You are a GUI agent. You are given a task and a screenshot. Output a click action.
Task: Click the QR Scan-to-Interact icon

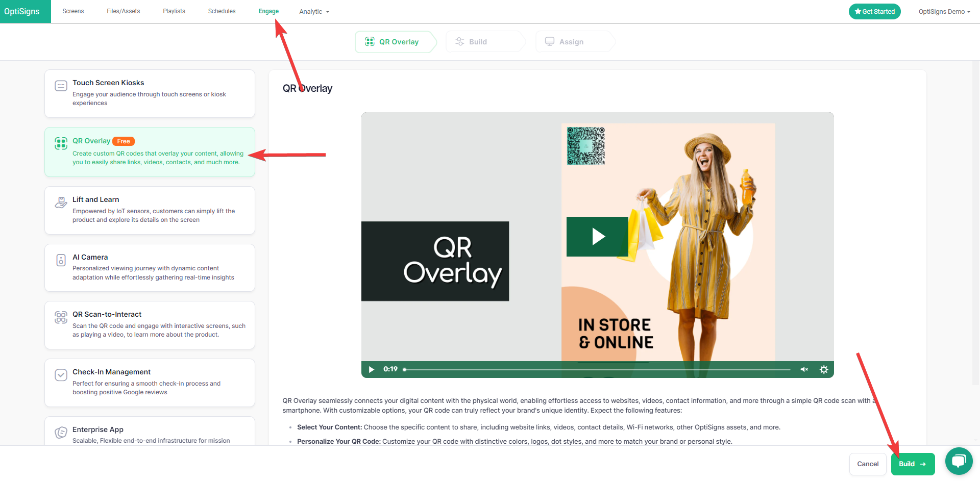61,318
